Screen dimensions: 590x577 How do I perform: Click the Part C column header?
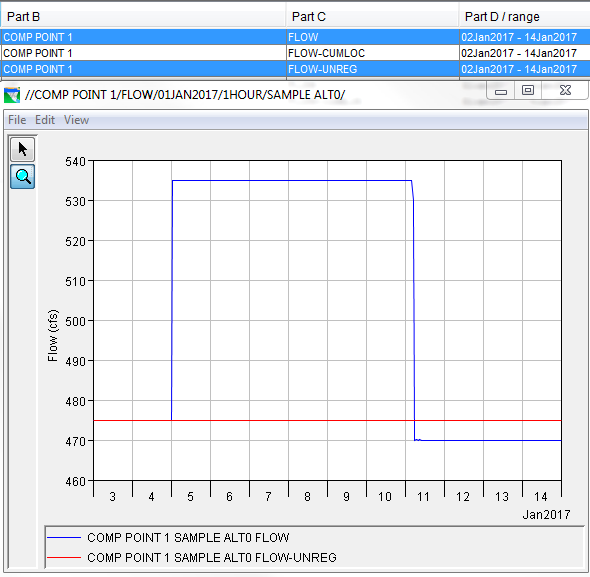coord(373,17)
